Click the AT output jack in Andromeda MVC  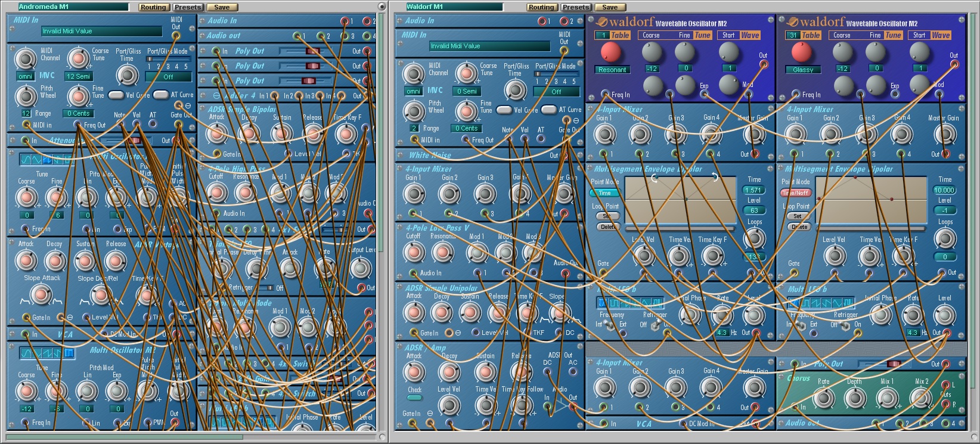pyautogui.click(x=153, y=124)
